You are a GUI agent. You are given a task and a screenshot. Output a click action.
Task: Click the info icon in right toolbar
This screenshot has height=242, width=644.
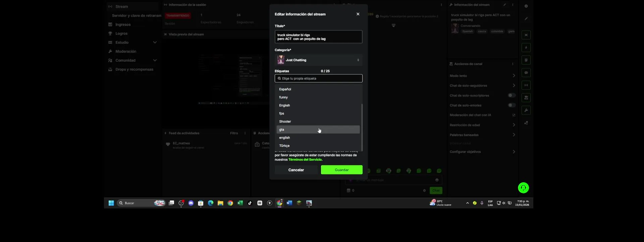(x=526, y=6)
